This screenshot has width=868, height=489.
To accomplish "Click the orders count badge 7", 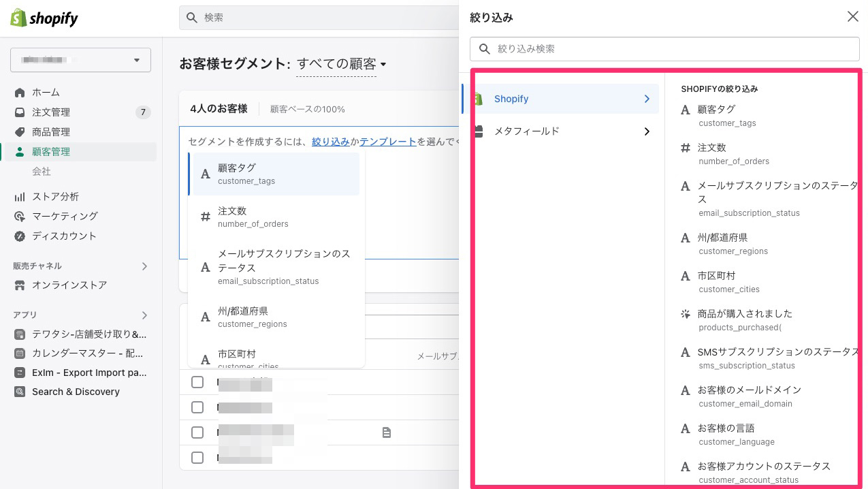I will point(143,112).
